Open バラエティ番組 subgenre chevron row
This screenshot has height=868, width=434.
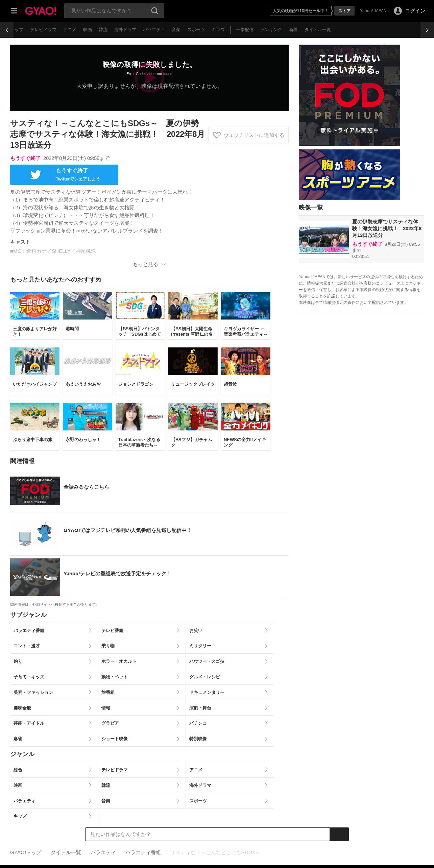click(54, 630)
